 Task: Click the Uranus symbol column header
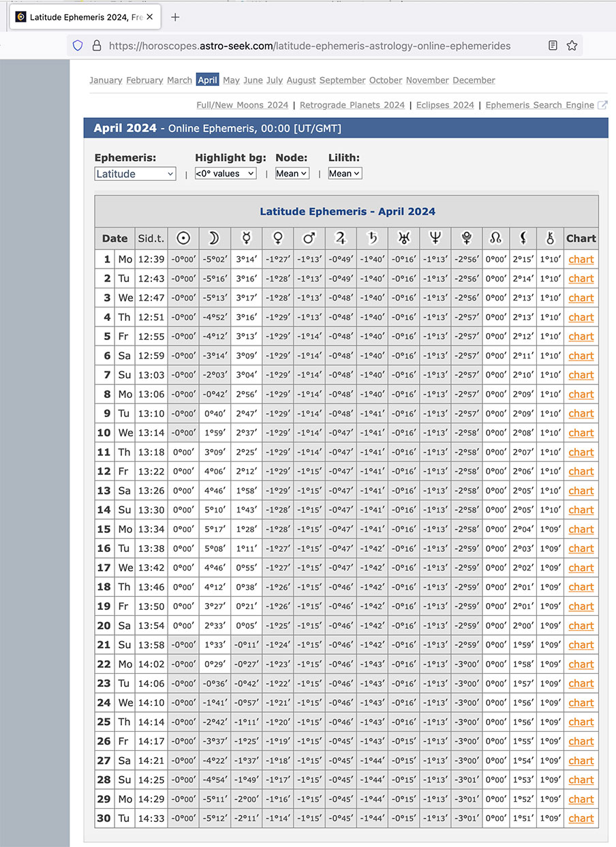(x=403, y=238)
